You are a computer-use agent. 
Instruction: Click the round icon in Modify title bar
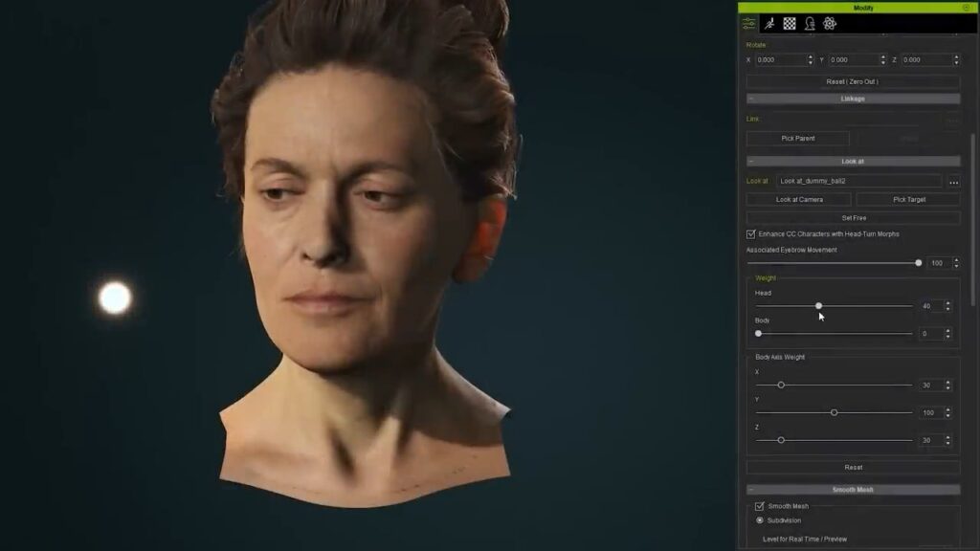point(966,8)
